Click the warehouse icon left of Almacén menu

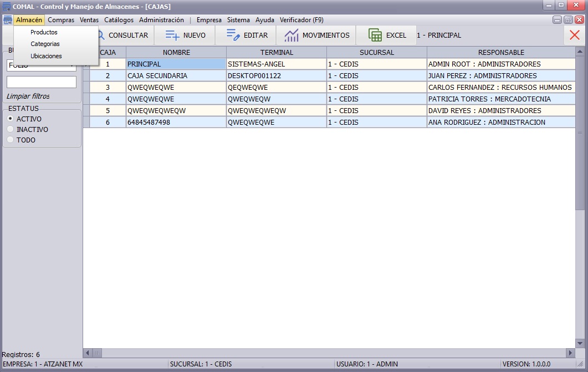7,19
